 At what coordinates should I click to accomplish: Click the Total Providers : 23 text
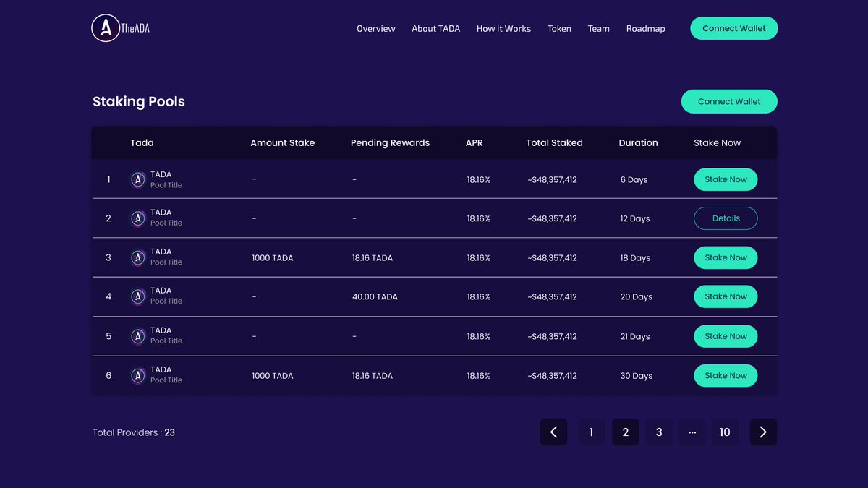[x=134, y=432]
